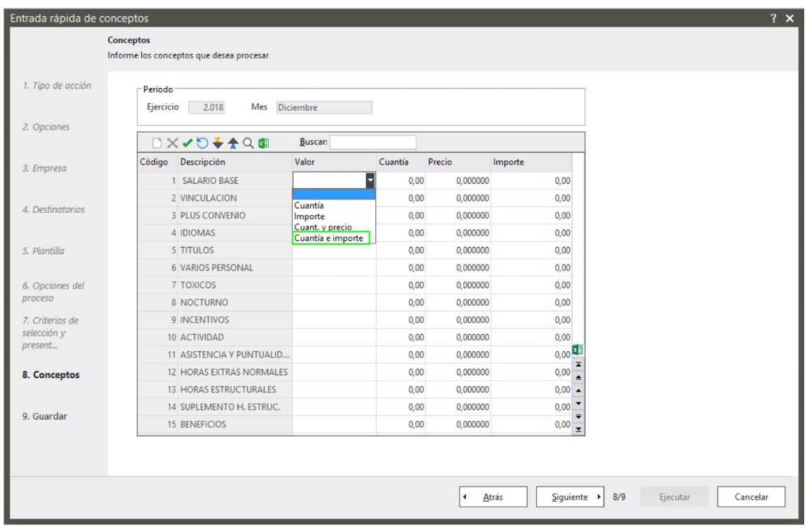Sort ascending with the A arrow icon
The width and height of the screenshot is (812, 530).
pos(233,143)
